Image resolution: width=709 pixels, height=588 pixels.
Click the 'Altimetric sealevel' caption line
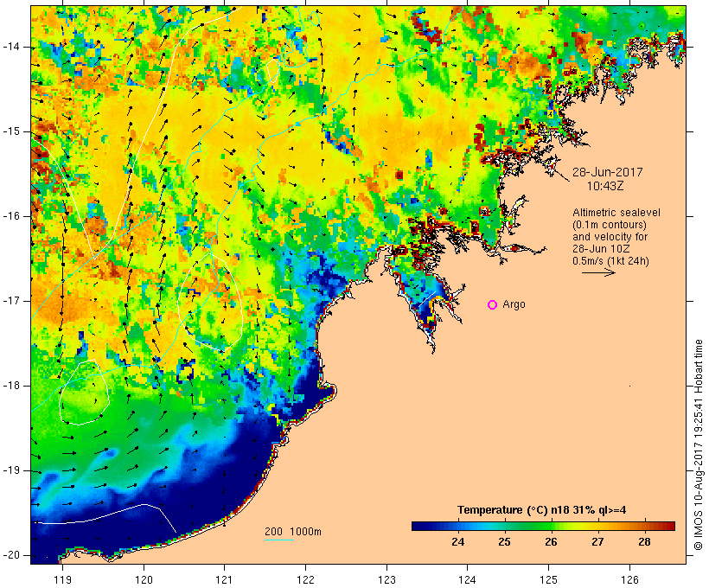[x=616, y=213]
